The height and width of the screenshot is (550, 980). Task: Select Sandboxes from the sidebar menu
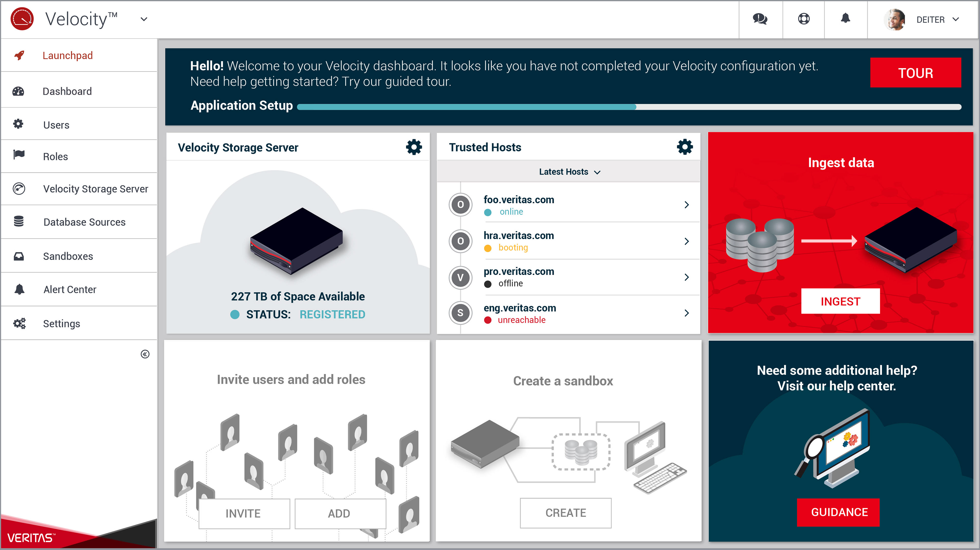pyautogui.click(x=68, y=256)
